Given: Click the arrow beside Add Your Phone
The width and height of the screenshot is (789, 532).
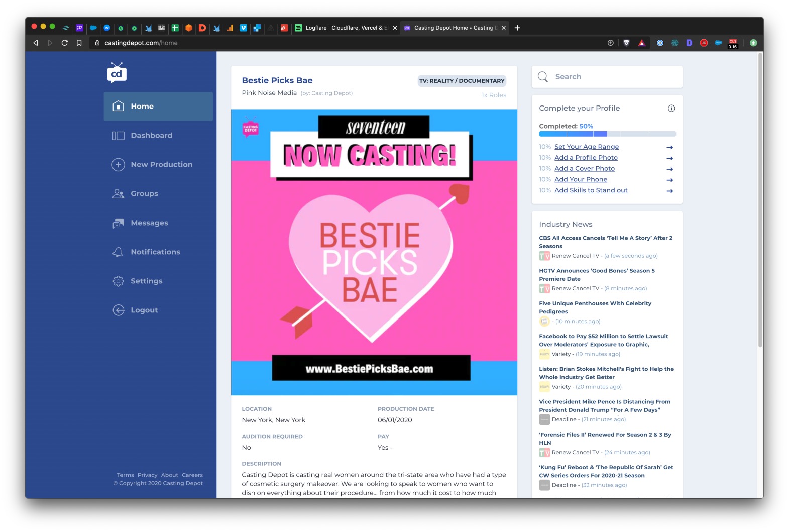Looking at the screenshot, I should [669, 180].
